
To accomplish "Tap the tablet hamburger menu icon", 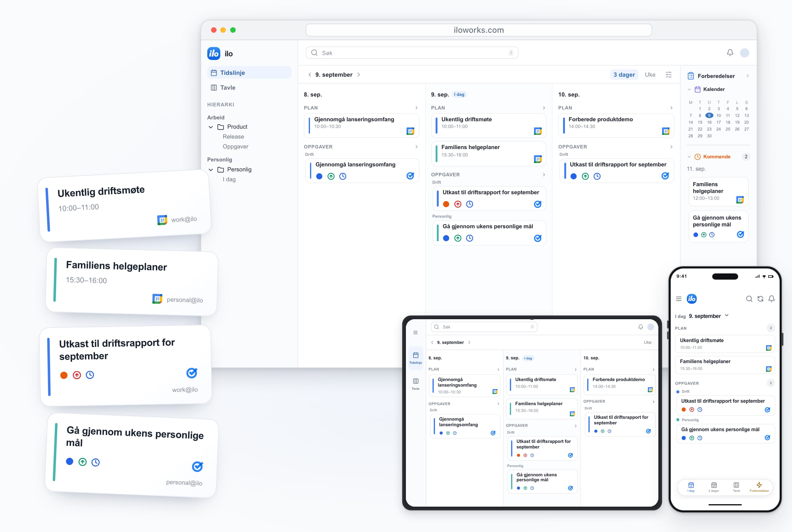I will (415, 332).
